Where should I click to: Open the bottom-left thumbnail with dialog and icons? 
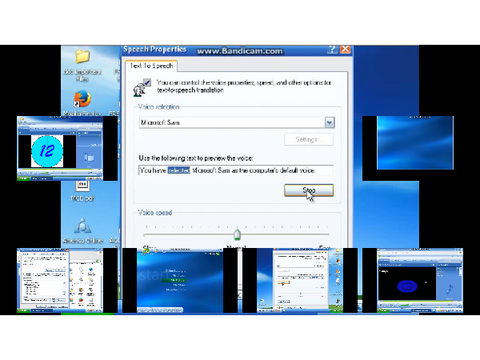[x=60, y=281]
